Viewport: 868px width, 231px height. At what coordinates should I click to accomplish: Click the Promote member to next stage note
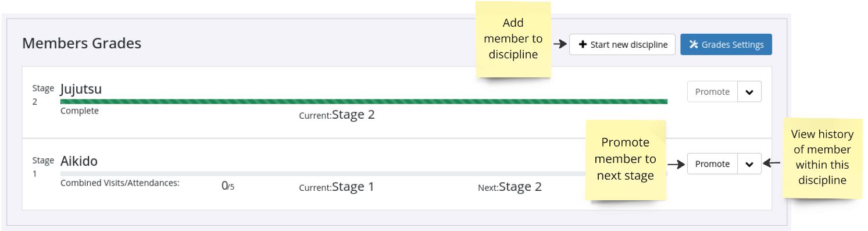tap(626, 159)
